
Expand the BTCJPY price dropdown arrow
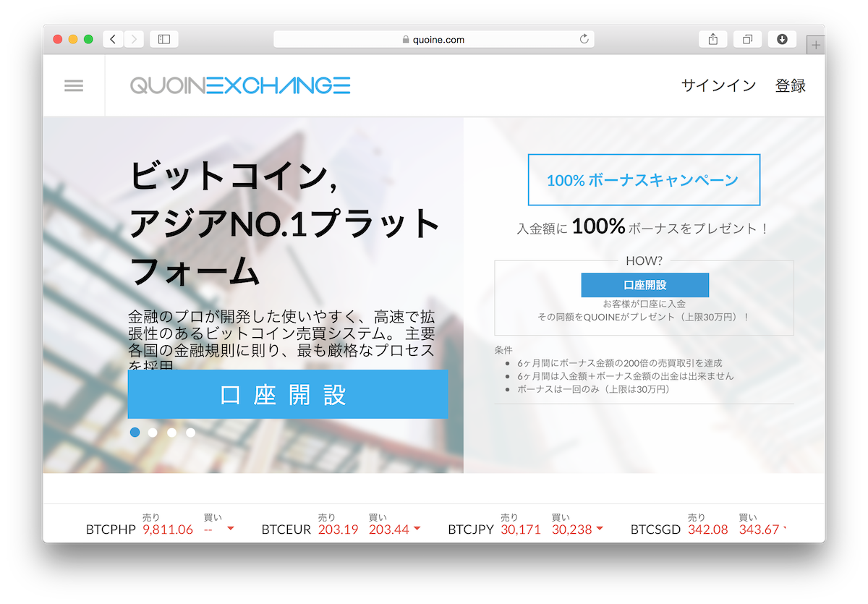599,529
